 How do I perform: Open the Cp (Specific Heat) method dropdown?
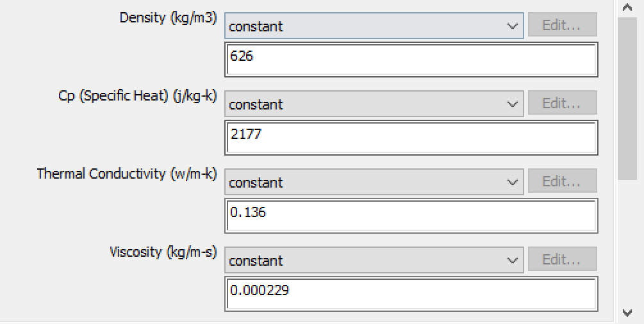tap(374, 104)
